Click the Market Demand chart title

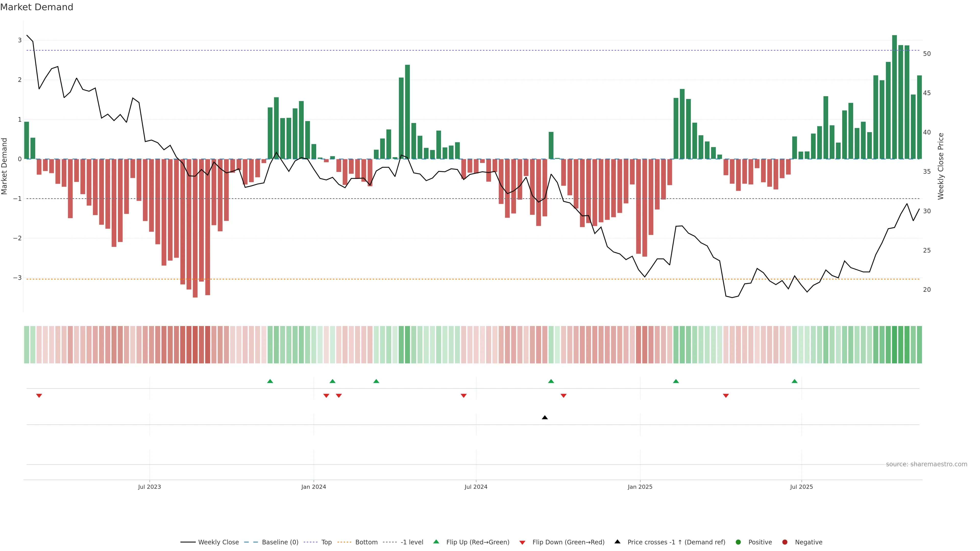tap(36, 7)
